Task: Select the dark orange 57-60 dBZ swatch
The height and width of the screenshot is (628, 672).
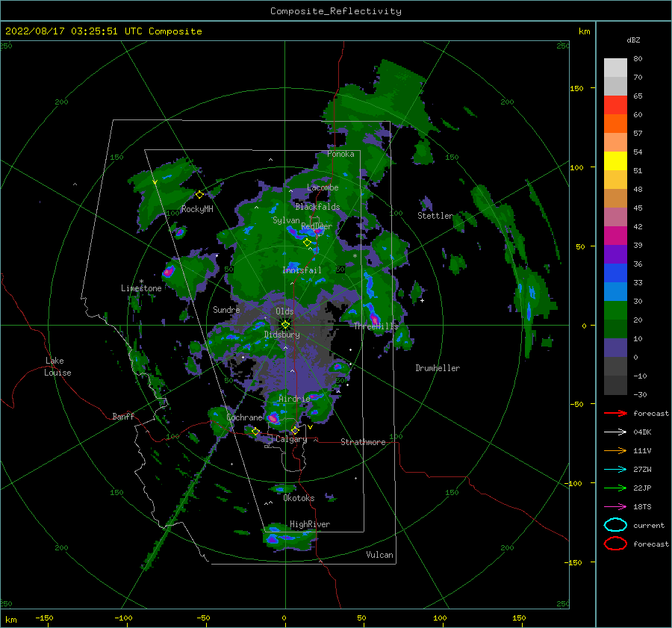Action: point(615,123)
